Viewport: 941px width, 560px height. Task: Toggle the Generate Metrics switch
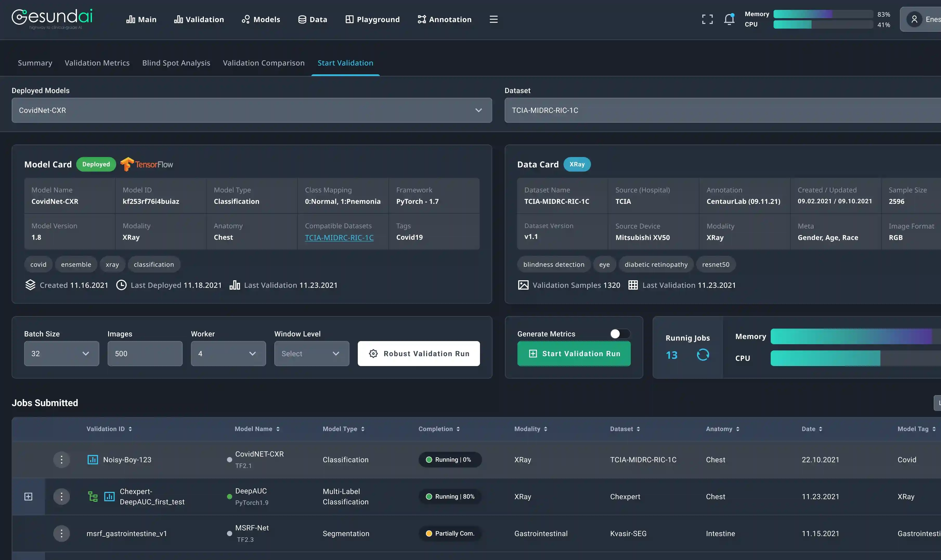[620, 334]
